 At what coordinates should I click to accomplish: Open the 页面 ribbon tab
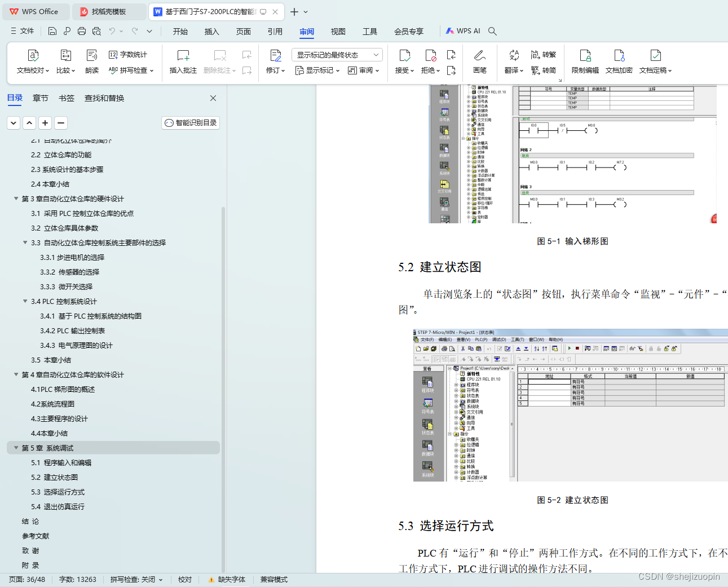coord(243,32)
